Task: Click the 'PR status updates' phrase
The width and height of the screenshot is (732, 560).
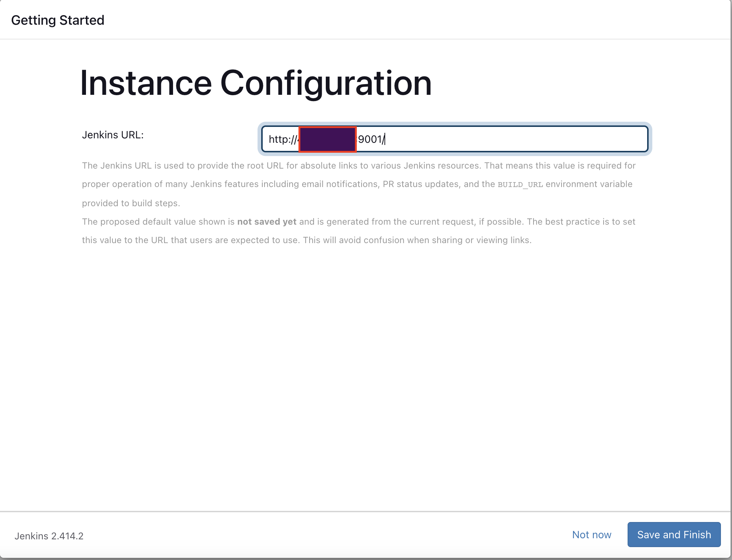Action: click(421, 184)
